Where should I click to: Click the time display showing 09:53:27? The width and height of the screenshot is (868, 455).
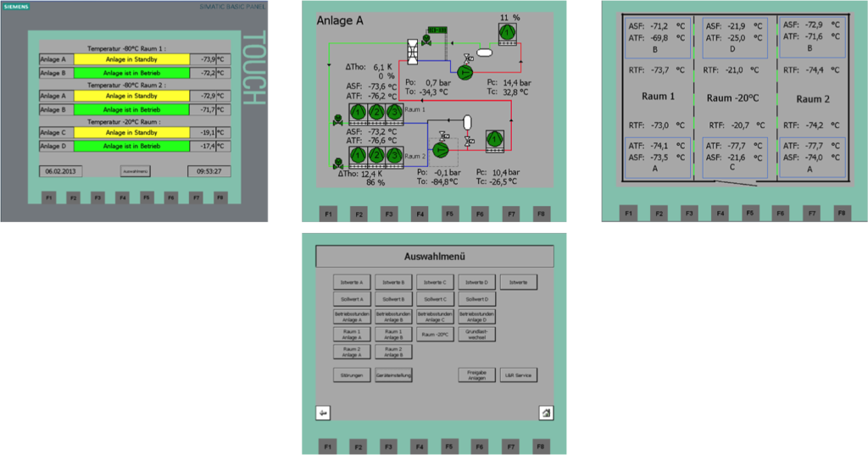pyautogui.click(x=208, y=171)
